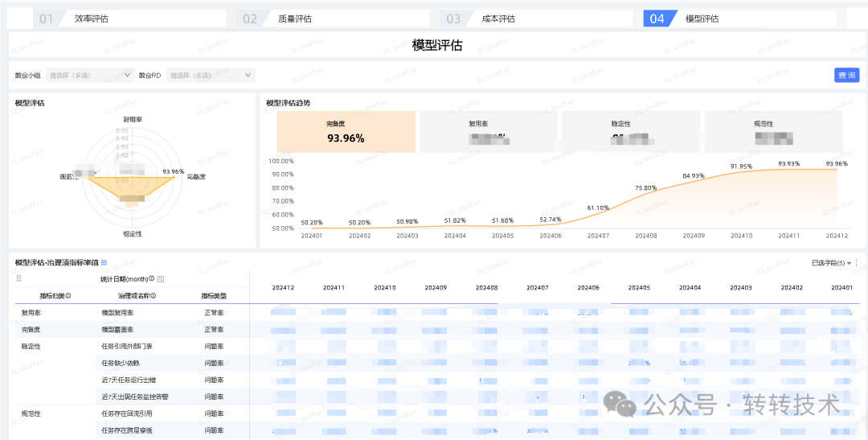The image size is (868, 440).
Task: Click the 202412 column header in table
Action: tap(283, 288)
